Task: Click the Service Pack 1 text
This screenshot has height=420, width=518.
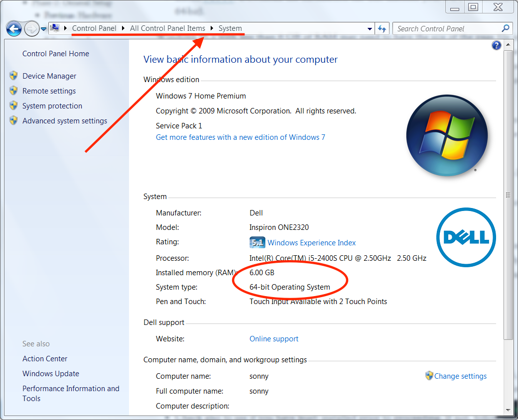Action: pos(179,126)
